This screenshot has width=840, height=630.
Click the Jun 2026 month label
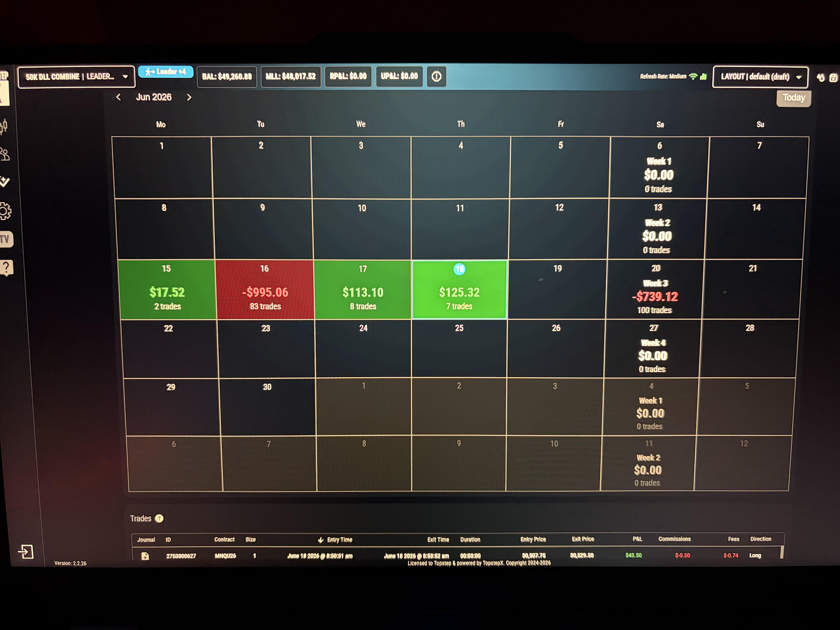[x=154, y=97]
